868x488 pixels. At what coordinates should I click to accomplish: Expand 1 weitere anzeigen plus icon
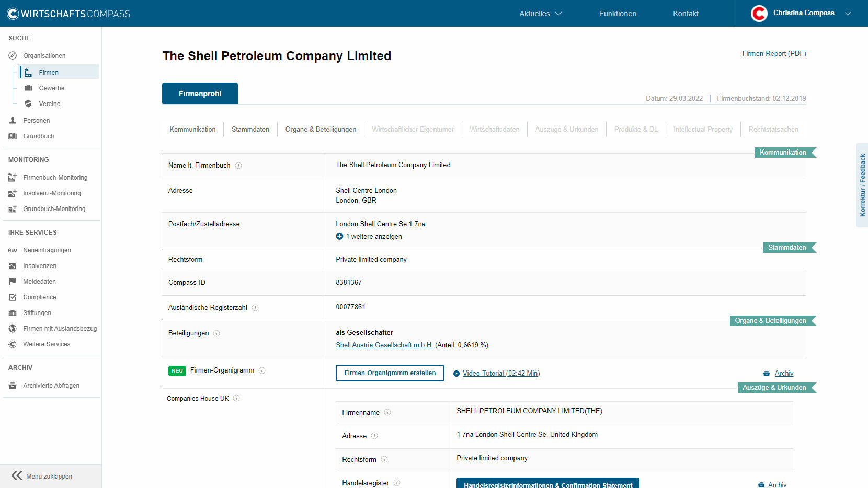tap(339, 236)
